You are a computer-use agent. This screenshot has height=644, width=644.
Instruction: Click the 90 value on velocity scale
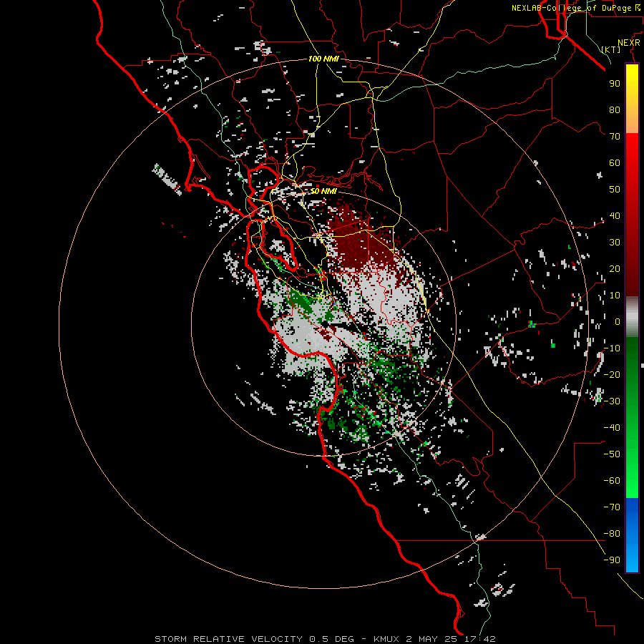[615, 84]
